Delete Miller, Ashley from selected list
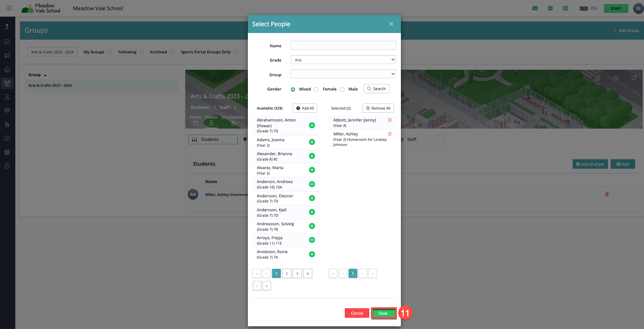Screen dimensions: 644x329 (x=390, y=134)
